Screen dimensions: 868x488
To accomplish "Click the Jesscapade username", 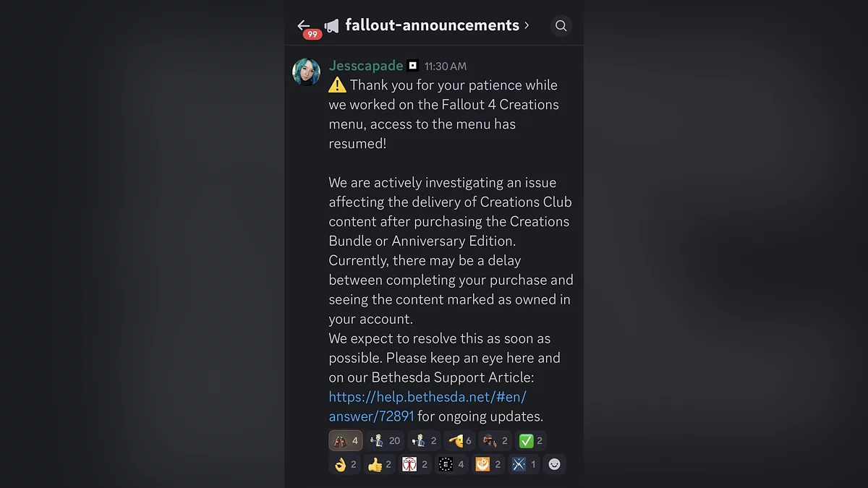I will 365,66.
